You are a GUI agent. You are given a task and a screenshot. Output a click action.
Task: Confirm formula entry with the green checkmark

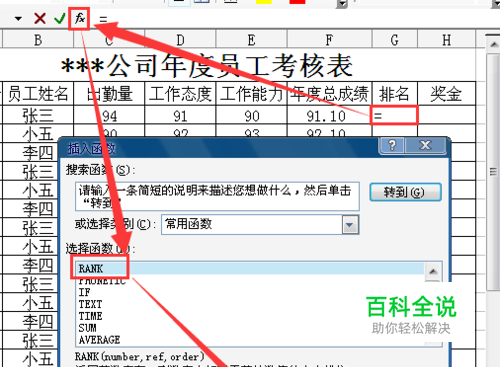[x=60, y=18]
